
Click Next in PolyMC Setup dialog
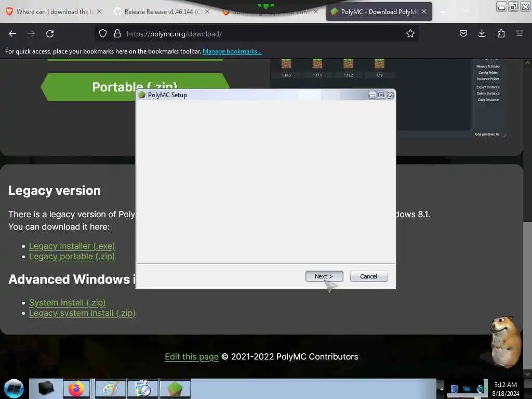pyautogui.click(x=324, y=276)
